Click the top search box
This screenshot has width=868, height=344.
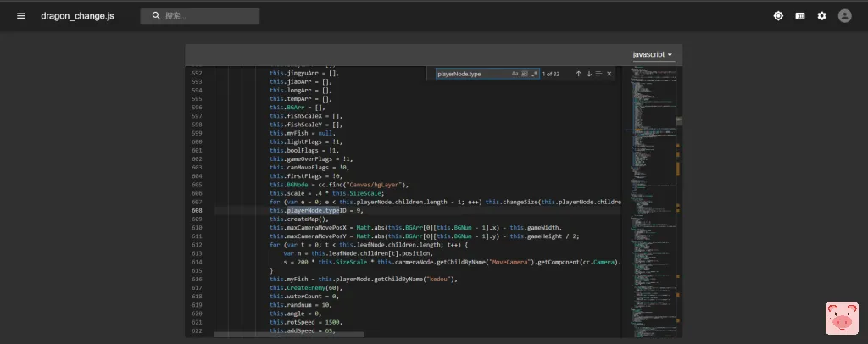[200, 16]
